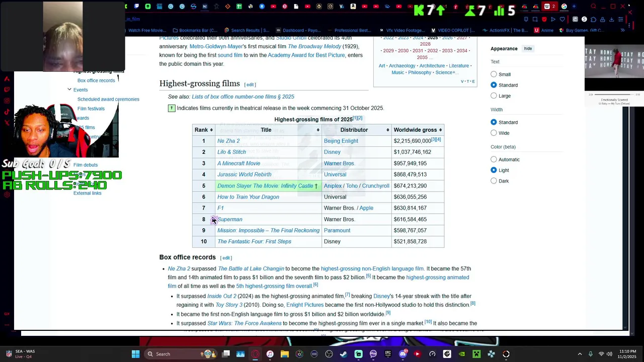Open the browser easy setup menu icon
This screenshot has height=362, width=644.
pyautogui.click(x=620, y=19)
